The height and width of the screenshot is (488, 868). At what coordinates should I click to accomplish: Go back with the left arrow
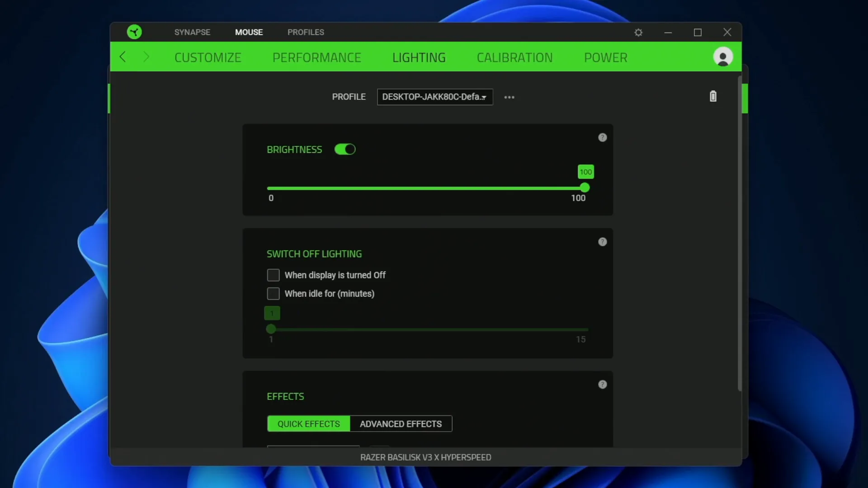pos(123,57)
